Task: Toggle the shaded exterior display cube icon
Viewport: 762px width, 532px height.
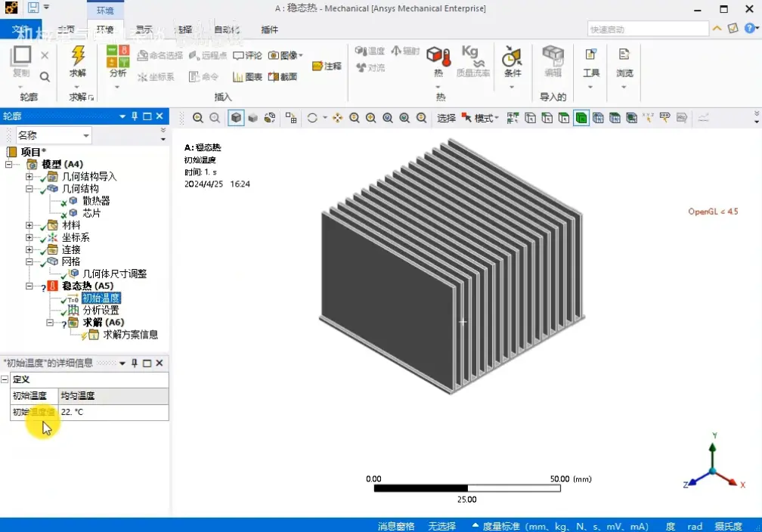Action: [x=236, y=118]
